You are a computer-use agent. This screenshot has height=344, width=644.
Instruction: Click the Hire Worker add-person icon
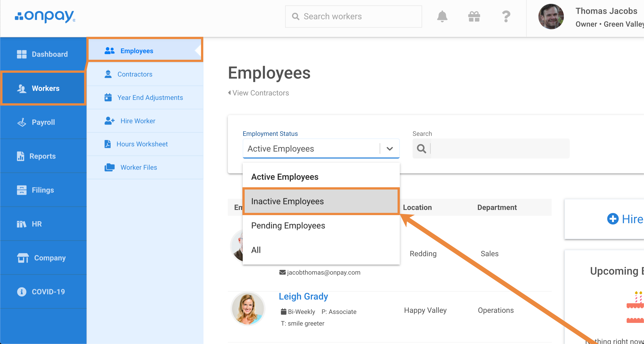point(110,121)
